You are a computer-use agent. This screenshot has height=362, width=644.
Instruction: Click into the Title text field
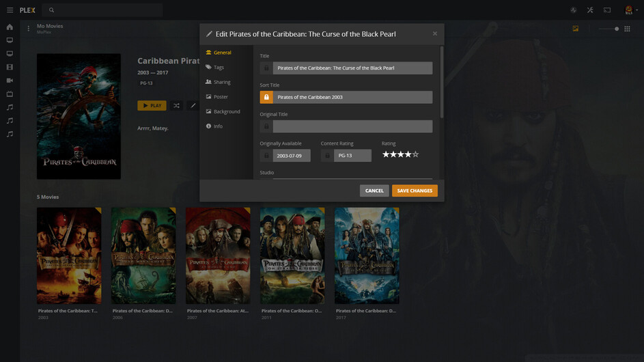pyautogui.click(x=353, y=68)
